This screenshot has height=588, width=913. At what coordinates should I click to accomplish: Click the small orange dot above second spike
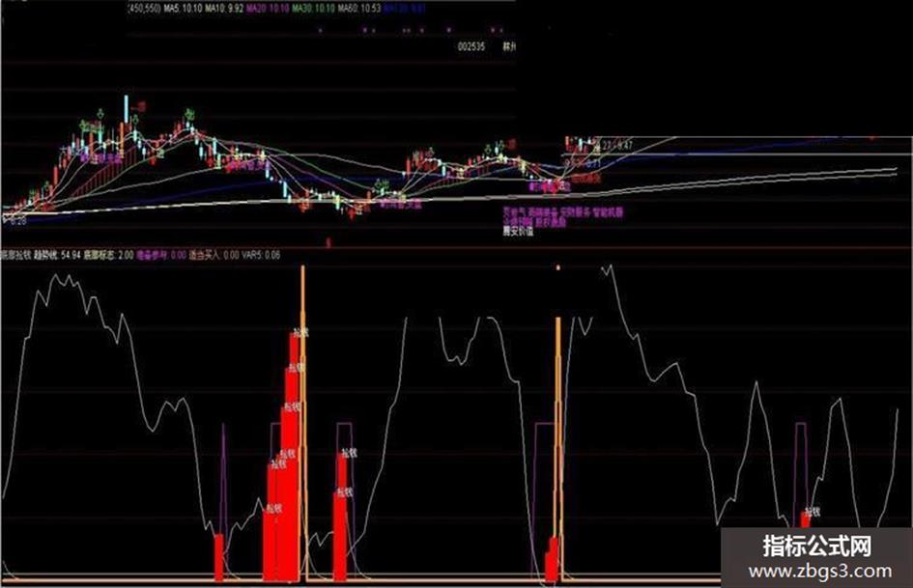point(557,268)
